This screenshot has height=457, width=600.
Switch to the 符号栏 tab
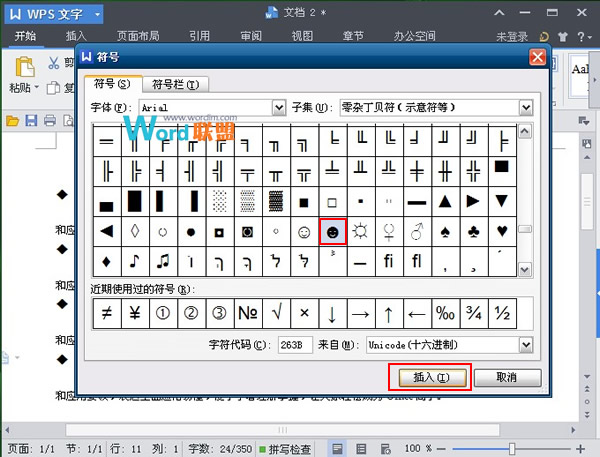click(175, 84)
